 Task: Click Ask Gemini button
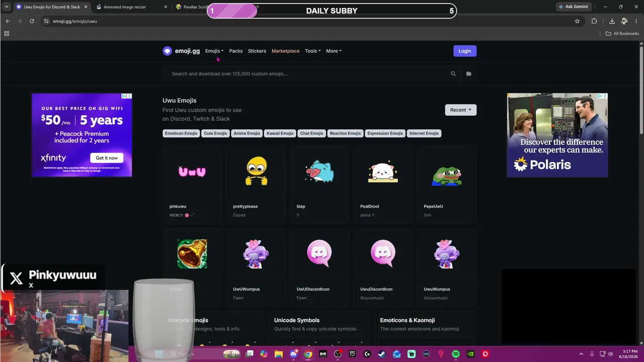[573, 7]
